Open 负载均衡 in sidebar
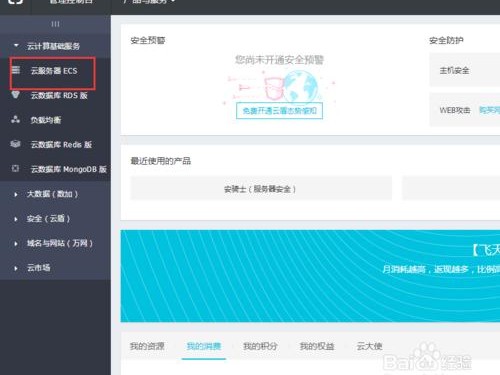Viewport: 500px width, 375px height. point(46,120)
